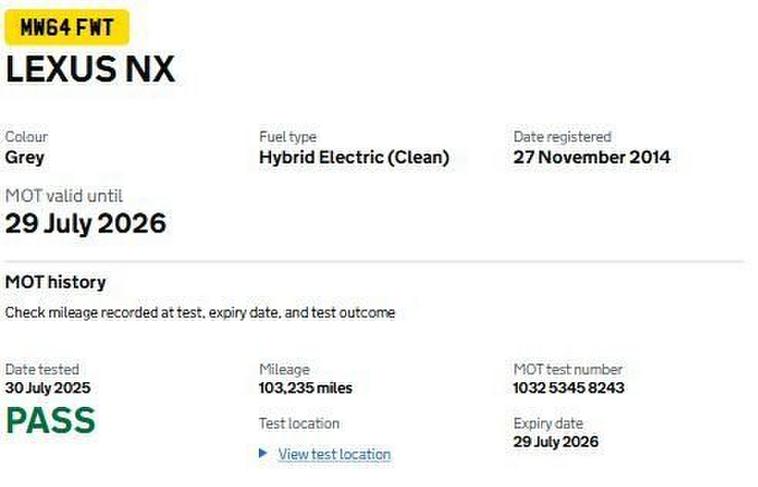Viewport: 758px width, 487px height.
Task: Click the Mileage label
Action: pyautogui.click(x=284, y=370)
